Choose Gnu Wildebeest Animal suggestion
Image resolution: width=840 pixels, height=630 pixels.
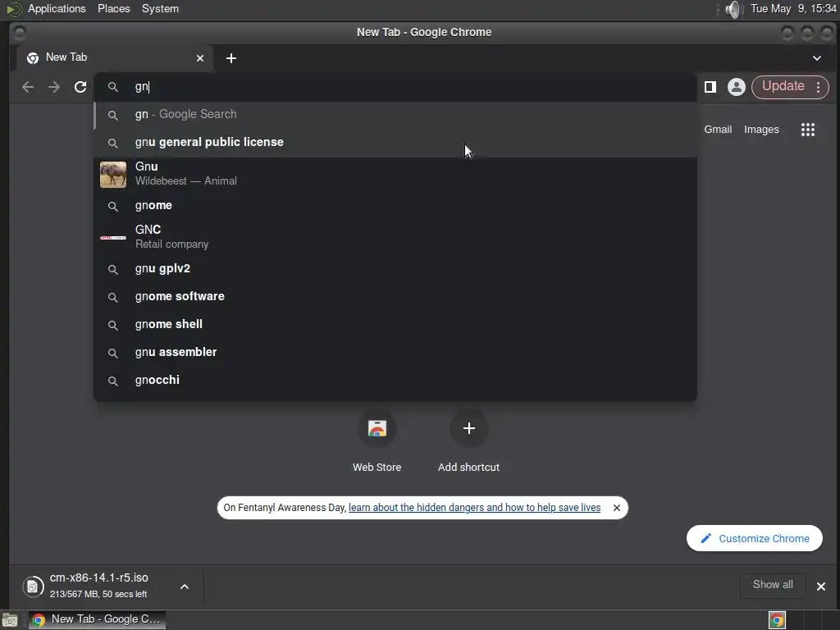[395, 174]
